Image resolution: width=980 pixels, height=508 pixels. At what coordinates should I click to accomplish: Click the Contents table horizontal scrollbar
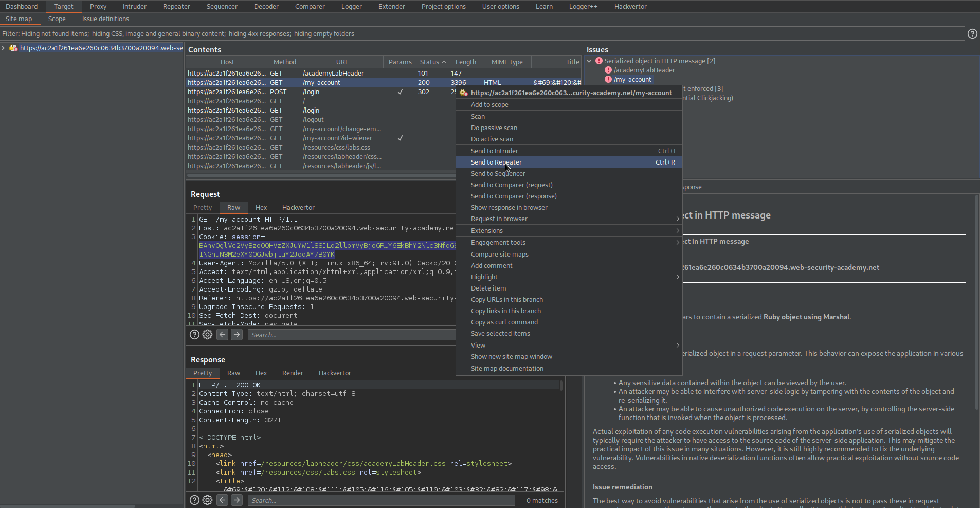click(321, 175)
